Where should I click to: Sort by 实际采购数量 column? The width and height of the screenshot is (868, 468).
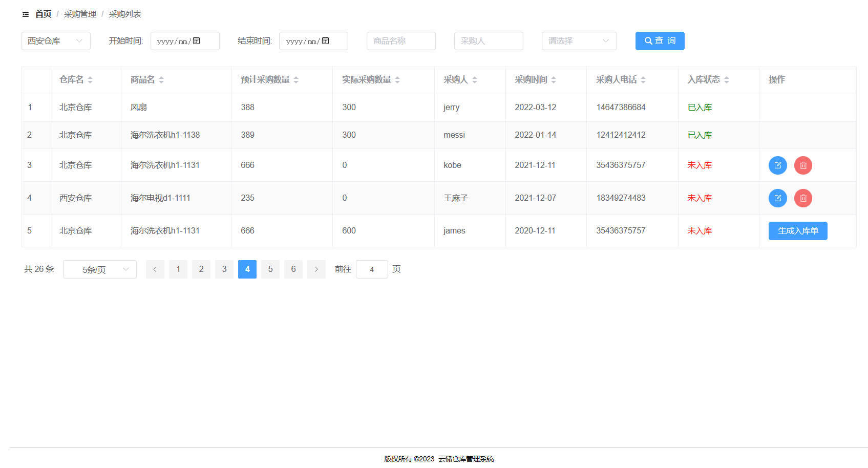[397, 80]
